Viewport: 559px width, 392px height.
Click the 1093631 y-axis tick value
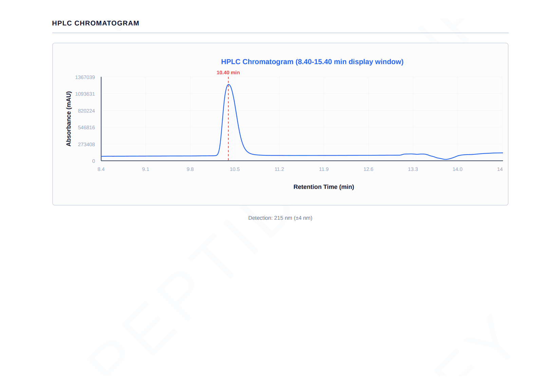[85, 94]
